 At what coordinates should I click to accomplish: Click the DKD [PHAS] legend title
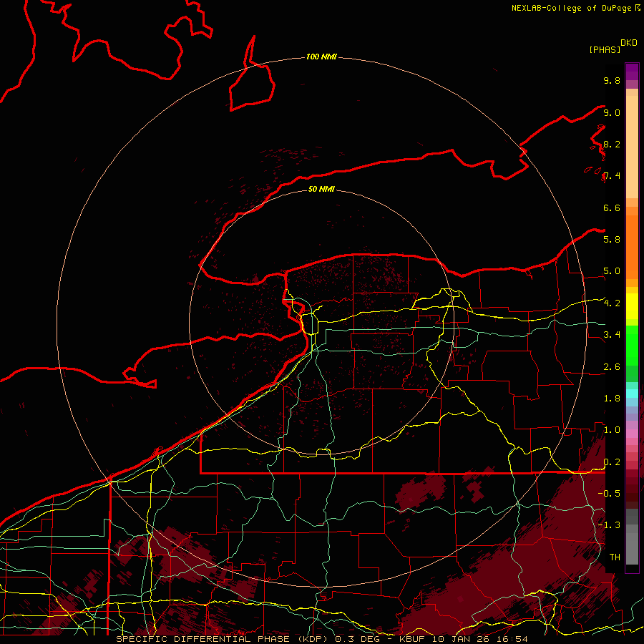[x=613, y=47]
